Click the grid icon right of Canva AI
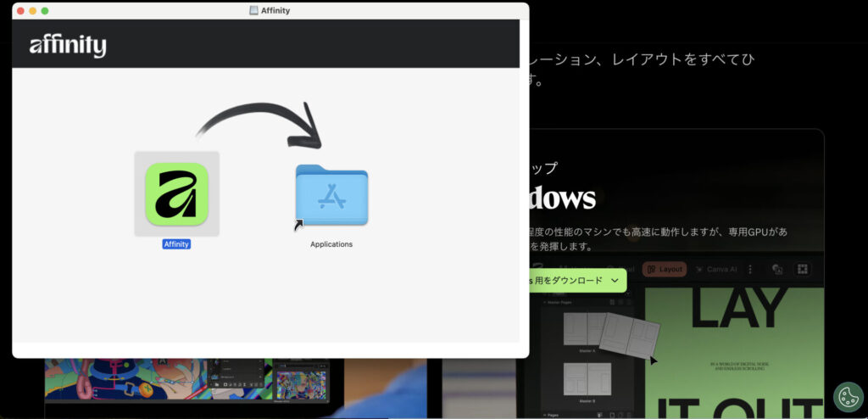This screenshot has height=419, width=868. 803,269
